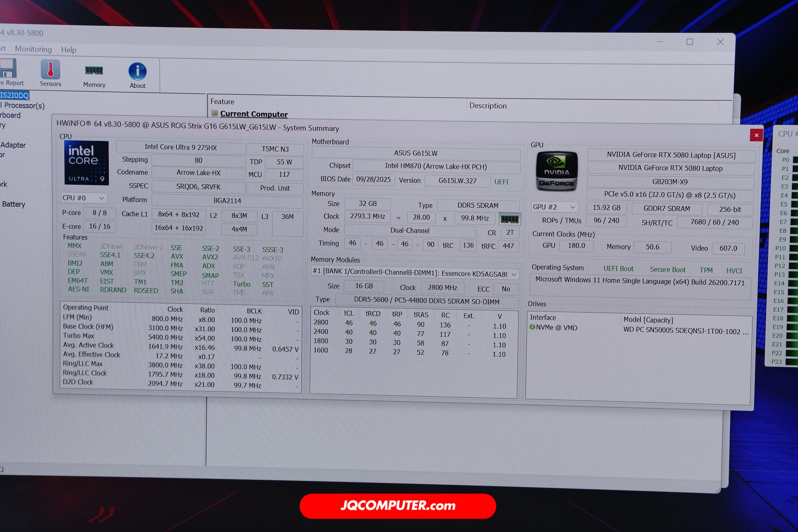The width and height of the screenshot is (798, 532).
Task: Open the Help menu
Action: 69,49
